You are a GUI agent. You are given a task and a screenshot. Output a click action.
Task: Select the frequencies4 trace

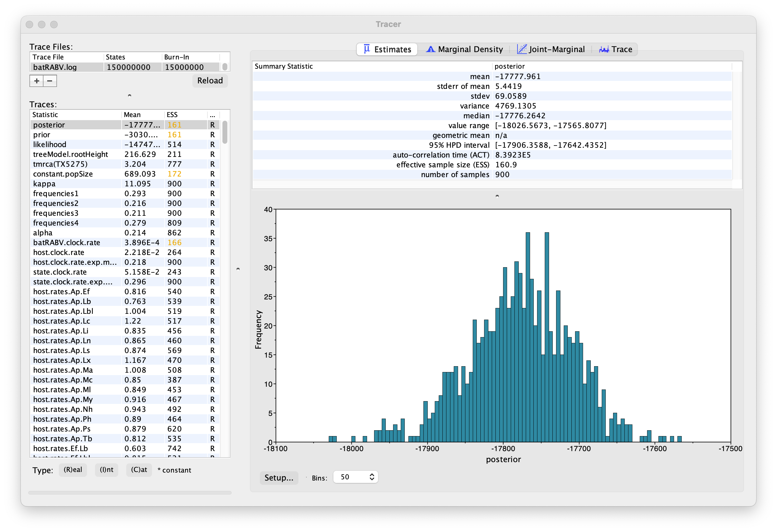tap(125, 223)
